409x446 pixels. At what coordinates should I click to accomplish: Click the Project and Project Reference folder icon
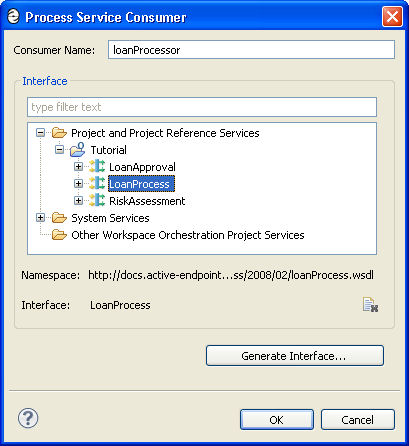[x=59, y=133]
